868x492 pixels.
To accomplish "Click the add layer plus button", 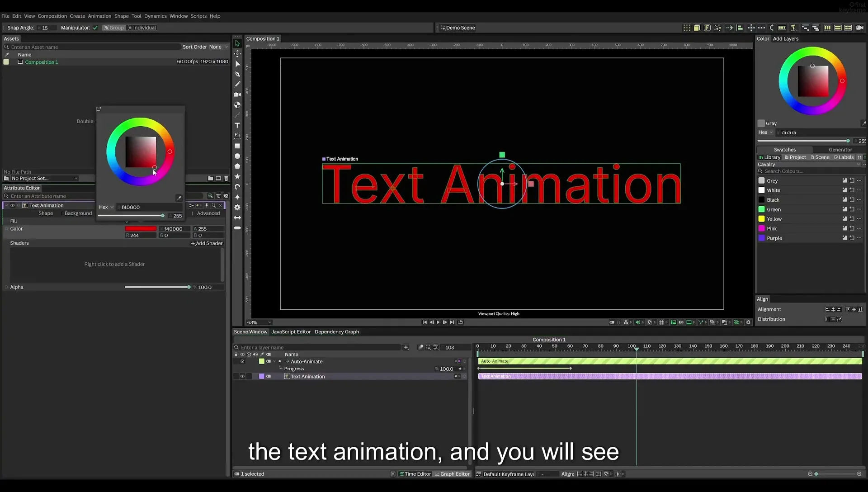I will tap(406, 347).
